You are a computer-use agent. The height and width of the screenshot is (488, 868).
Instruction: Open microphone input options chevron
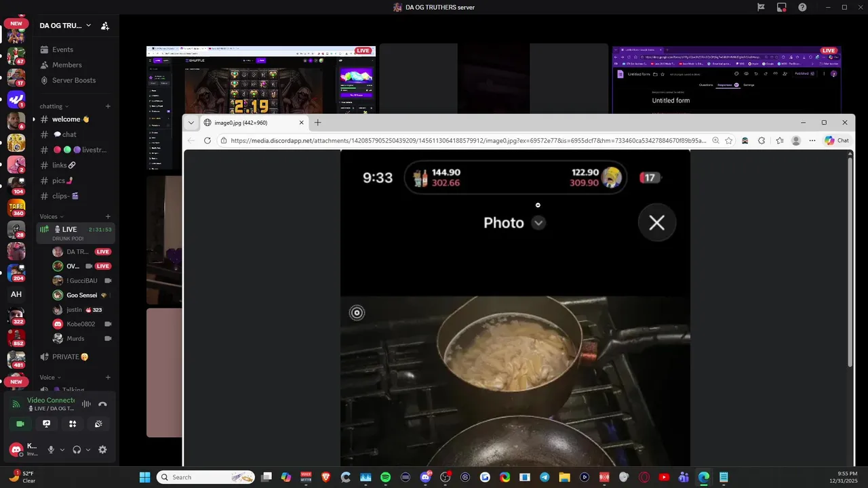(62, 449)
